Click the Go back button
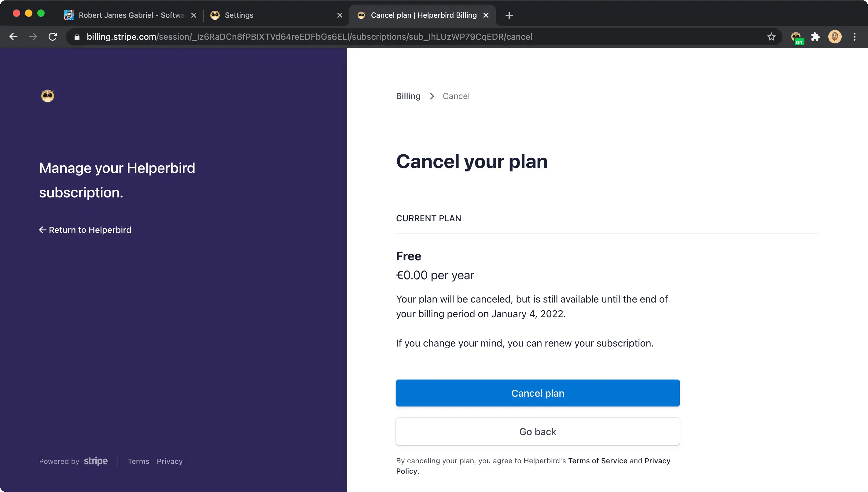This screenshot has width=868, height=492. (x=538, y=431)
